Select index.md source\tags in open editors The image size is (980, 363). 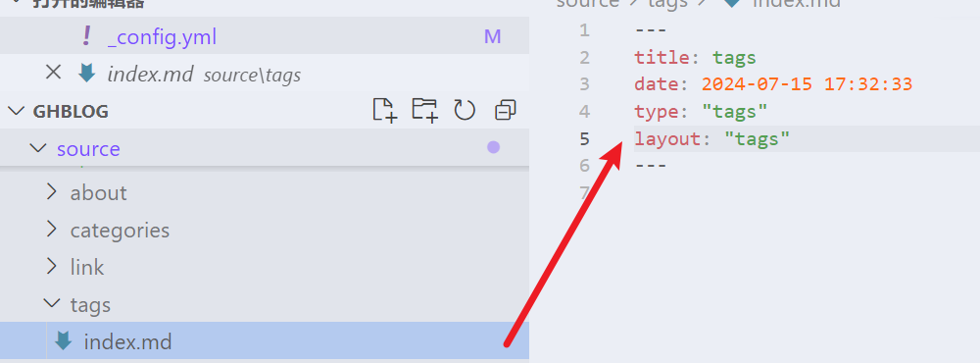coord(265,74)
